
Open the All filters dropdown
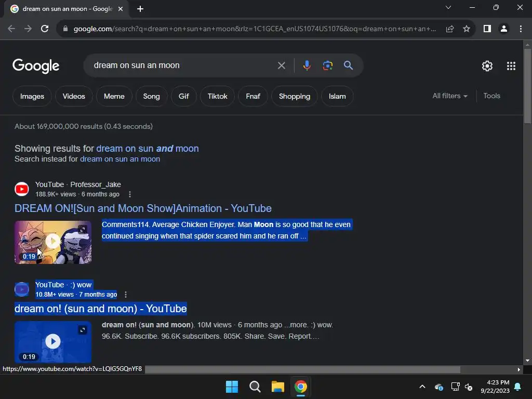pyautogui.click(x=450, y=96)
